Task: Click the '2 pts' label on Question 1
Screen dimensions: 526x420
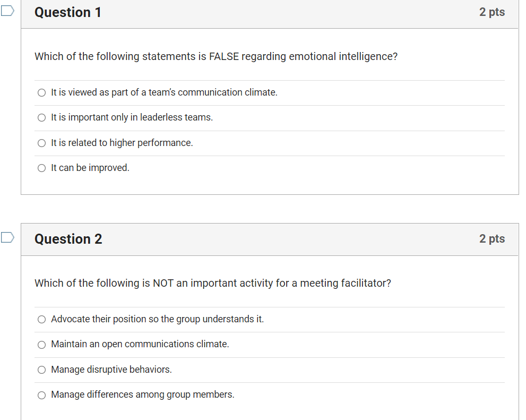Action: [x=491, y=12]
